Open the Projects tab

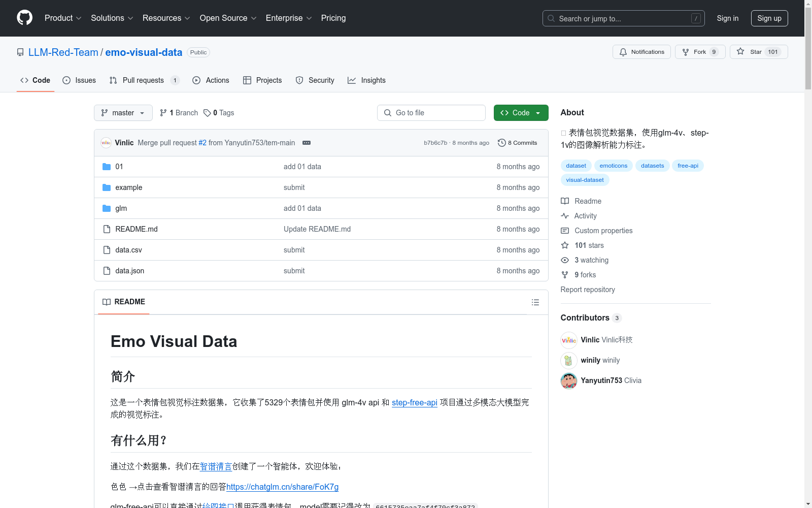pyautogui.click(x=262, y=80)
